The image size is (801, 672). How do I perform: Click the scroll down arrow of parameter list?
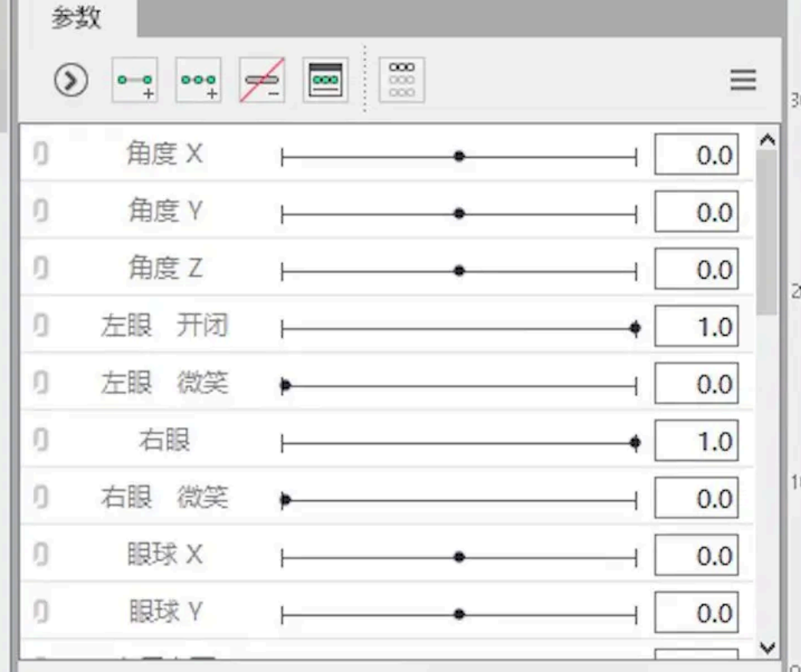[768, 648]
